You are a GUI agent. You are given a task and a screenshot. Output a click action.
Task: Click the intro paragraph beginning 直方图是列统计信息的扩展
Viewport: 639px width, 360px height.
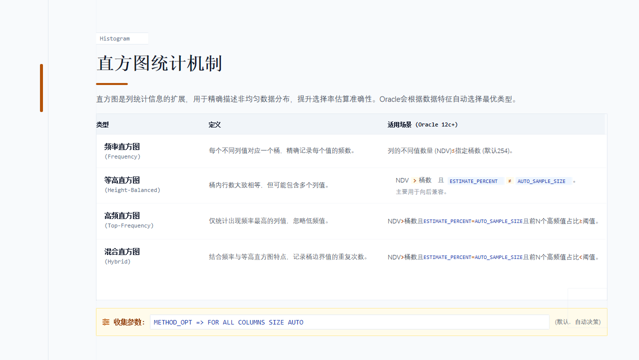(306, 99)
